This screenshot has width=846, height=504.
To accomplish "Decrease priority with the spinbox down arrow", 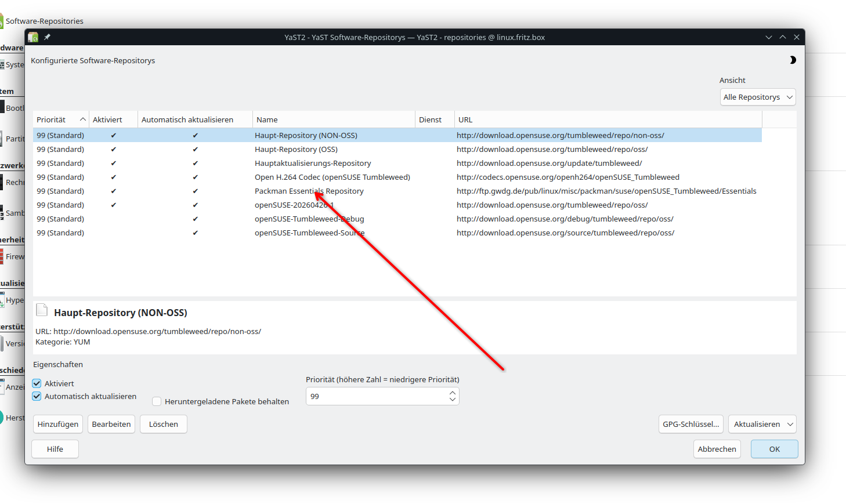I will (453, 400).
